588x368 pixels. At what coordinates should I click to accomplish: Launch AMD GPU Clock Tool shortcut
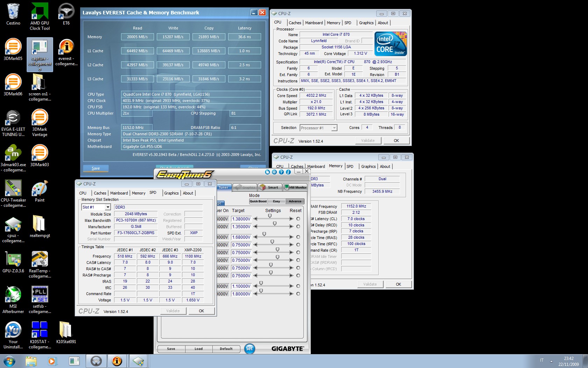pyautogui.click(x=40, y=16)
